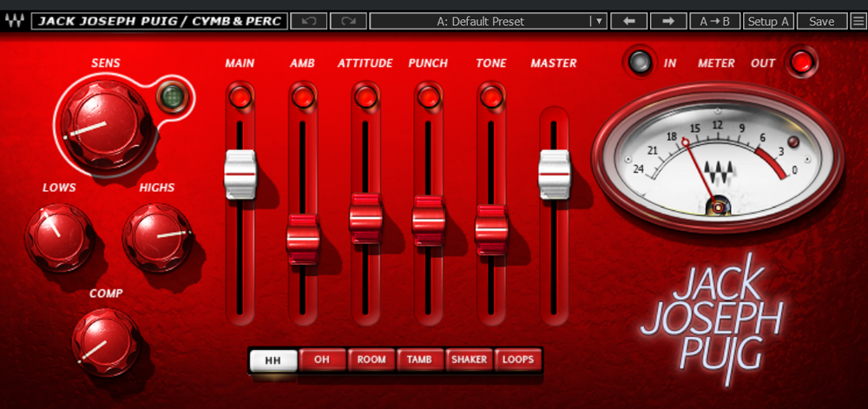868x409 pixels.
Task: Save the current preset
Action: [821, 22]
